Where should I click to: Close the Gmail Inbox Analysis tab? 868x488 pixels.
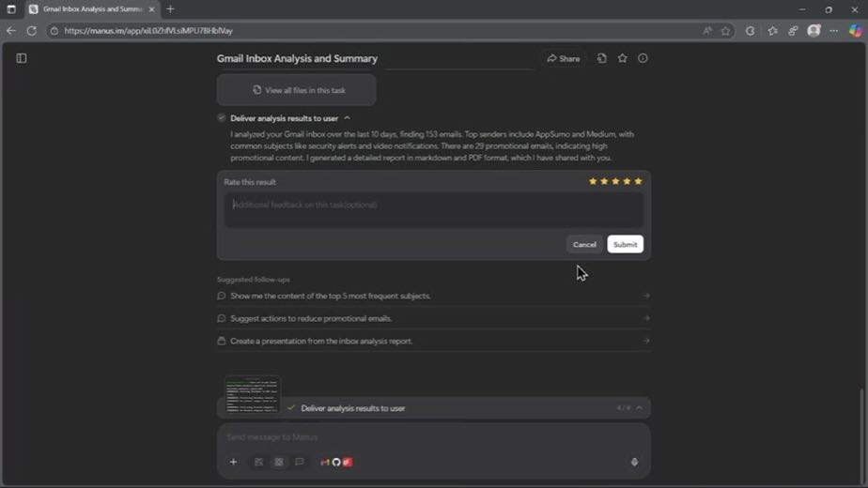tap(151, 9)
